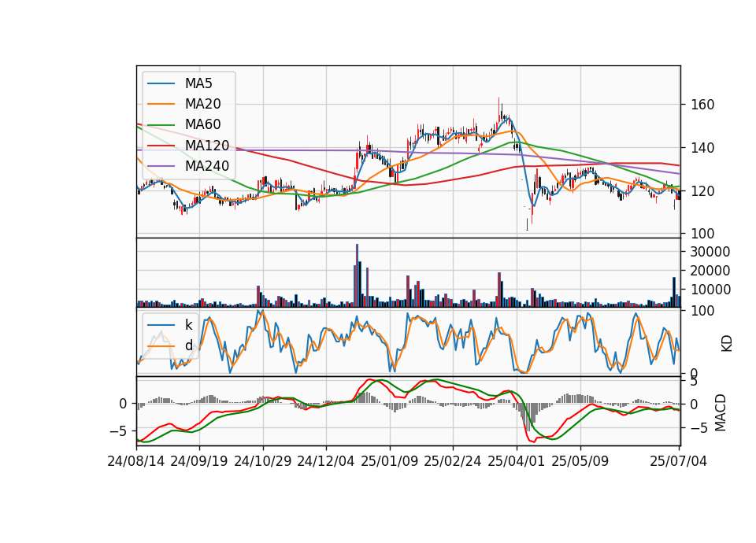Viewport: 756px width, 543px height.
Task: Click the 'k' label in KD legend
Action: click(x=188, y=325)
